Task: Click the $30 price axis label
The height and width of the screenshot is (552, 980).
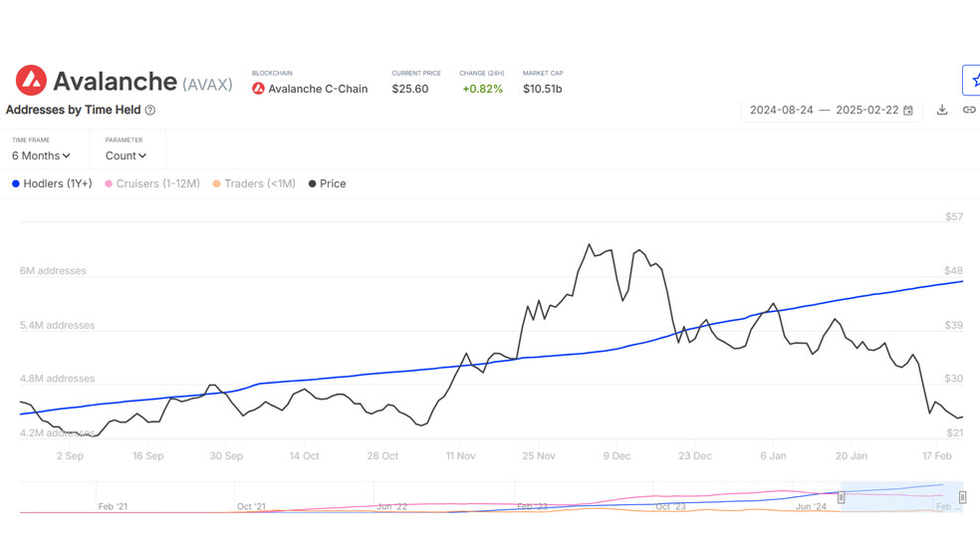Action: pyautogui.click(x=954, y=379)
